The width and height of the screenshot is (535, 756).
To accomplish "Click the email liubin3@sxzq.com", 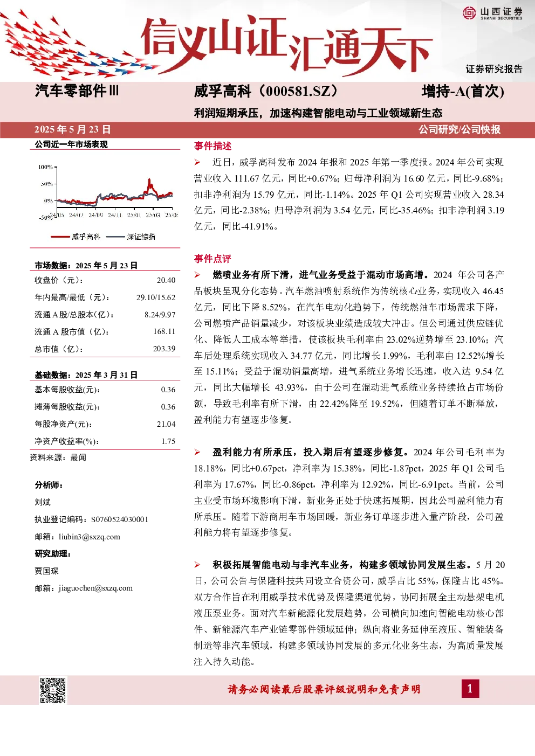I will 90,537.
